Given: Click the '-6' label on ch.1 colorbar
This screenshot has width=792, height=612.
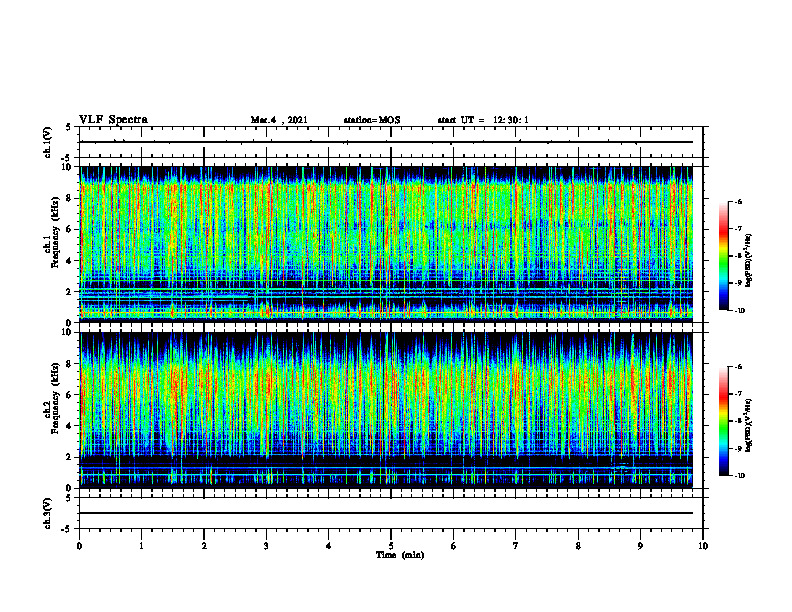Looking at the screenshot, I should [x=738, y=201].
